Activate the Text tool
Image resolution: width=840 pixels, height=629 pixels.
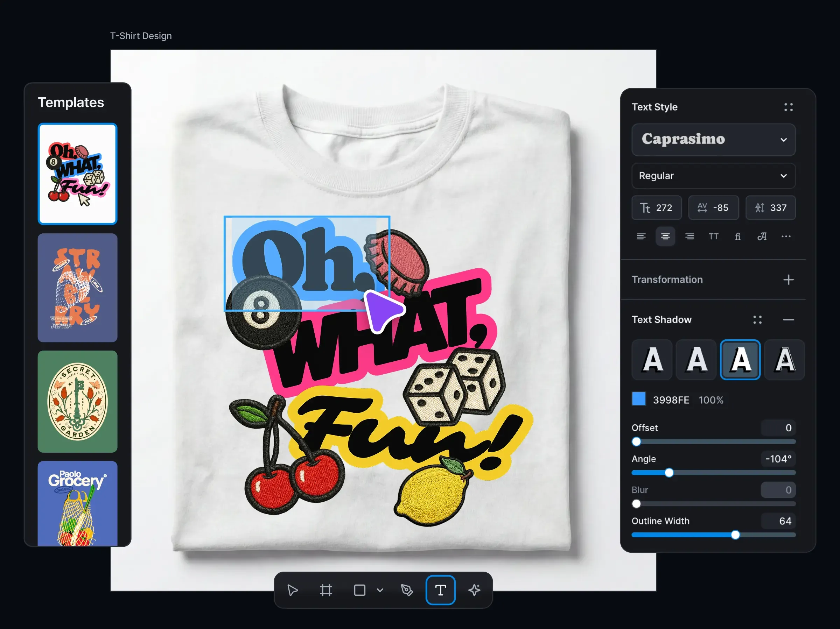[441, 590]
